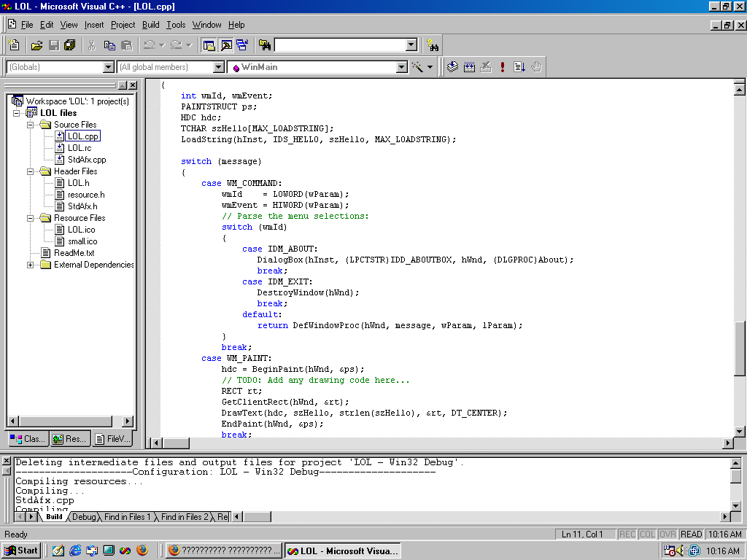Viewport: 747px width, 560px height.
Task: Switch to the Debug output tab
Action: [84, 517]
